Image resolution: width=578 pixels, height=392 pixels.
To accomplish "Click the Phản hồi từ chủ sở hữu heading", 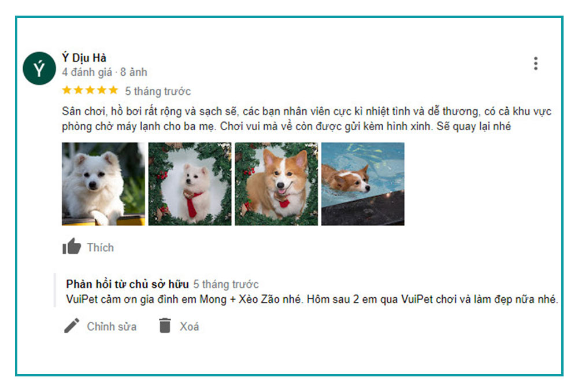I will point(128,284).
